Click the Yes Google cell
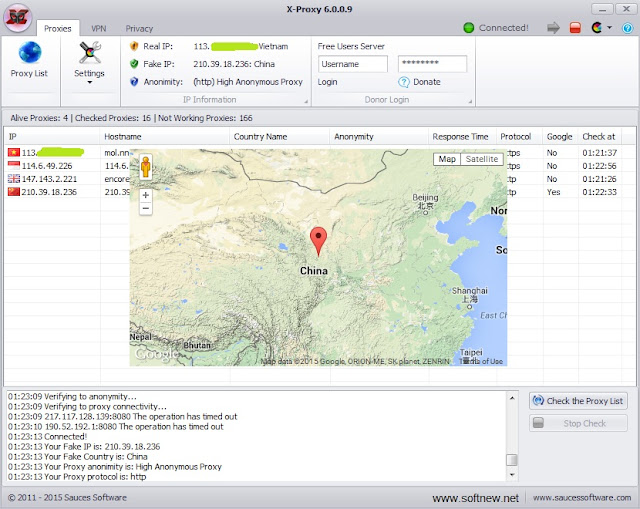640x509 pixels. [553, 192]
